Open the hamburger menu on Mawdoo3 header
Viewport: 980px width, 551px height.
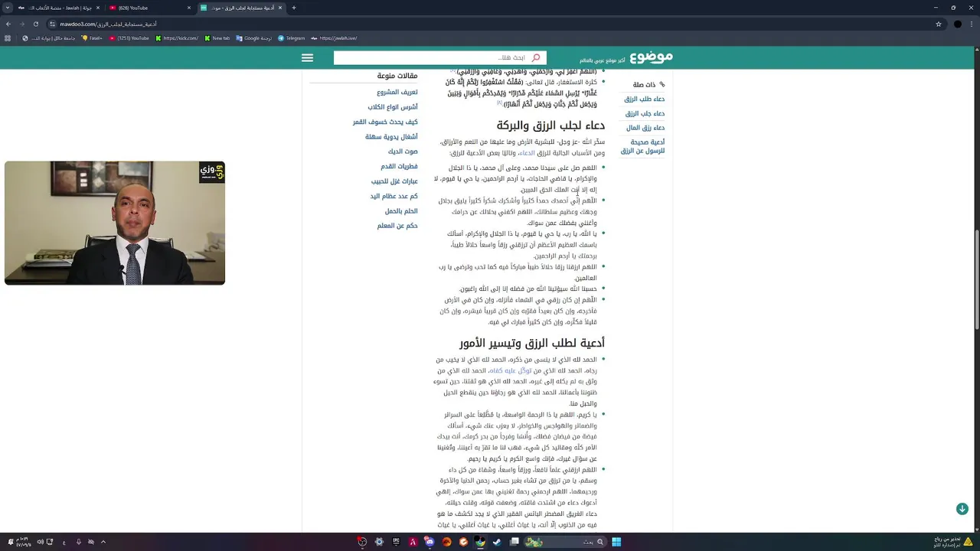307,58
